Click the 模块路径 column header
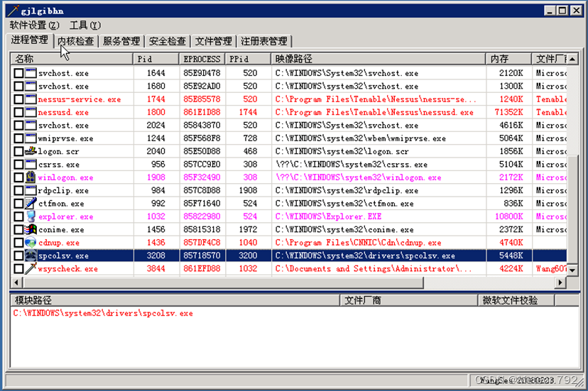The image size is (588, 391). pos(175,300)
